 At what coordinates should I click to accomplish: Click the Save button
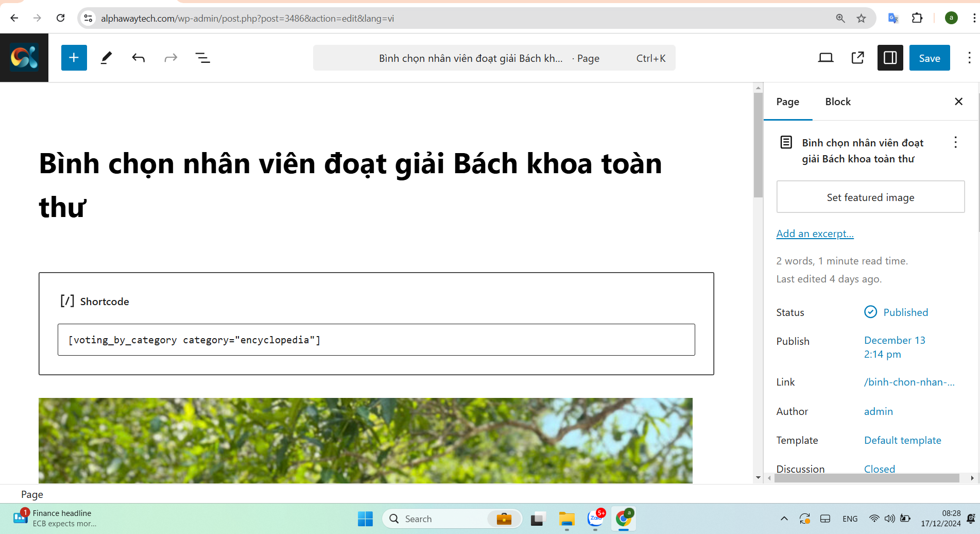point(929,58)
